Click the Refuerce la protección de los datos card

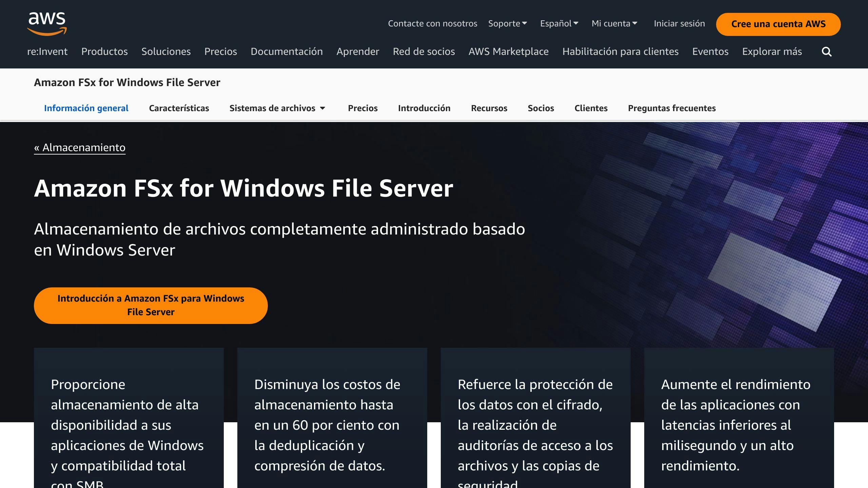pos(536,418)
